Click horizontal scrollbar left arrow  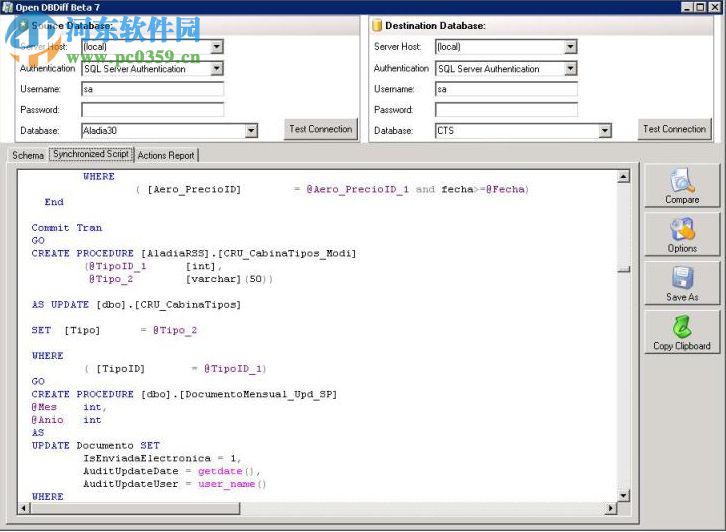point(24,508)
